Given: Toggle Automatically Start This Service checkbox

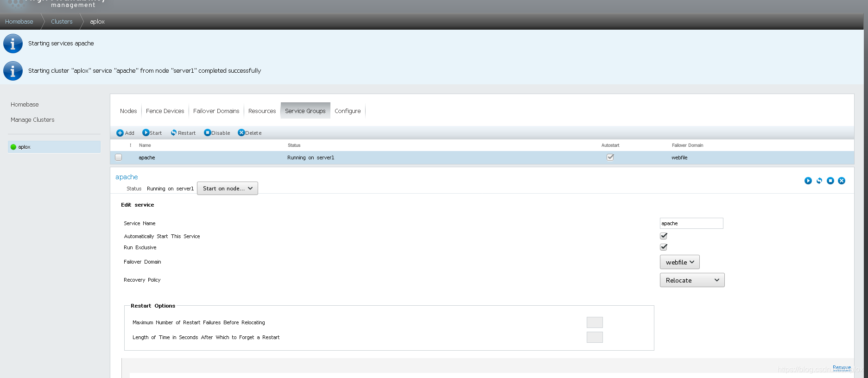Looking at the screenshot, I should (664, 236).
